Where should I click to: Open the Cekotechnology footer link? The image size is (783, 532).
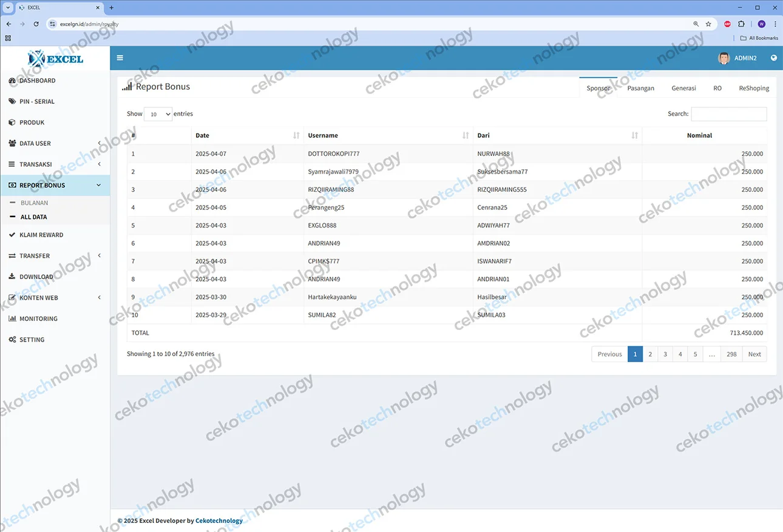pyautogui.click(x=219, y=521)
